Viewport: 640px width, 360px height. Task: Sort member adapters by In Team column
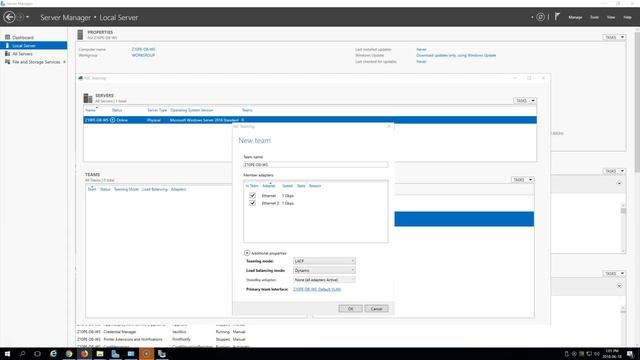coord(252,186)
